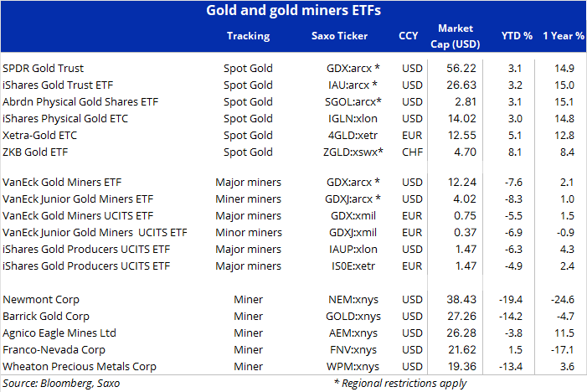Select the Saxo Ticker column header

[339, 36]
